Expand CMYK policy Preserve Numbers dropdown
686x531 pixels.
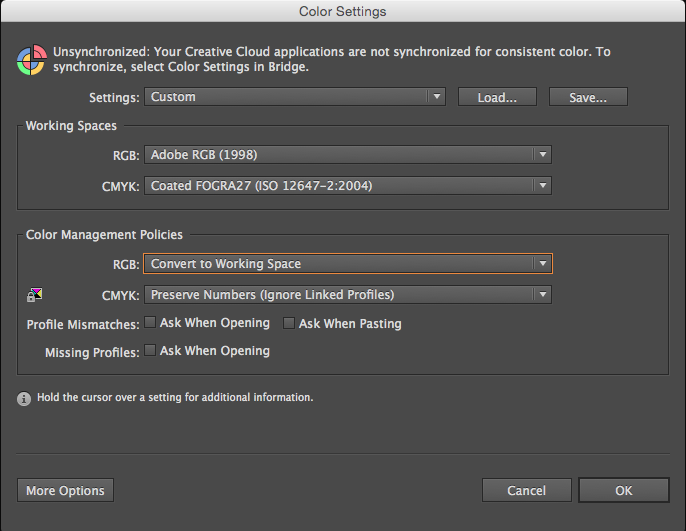(348, 295)
